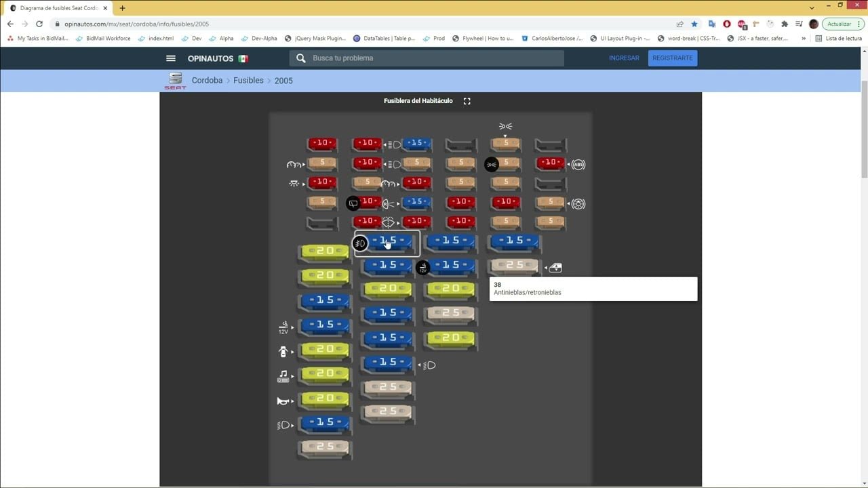The width and height of the screenshot is (868, 488).
Task: Open the Dev-Alpha bookmark
Action: 259,39
